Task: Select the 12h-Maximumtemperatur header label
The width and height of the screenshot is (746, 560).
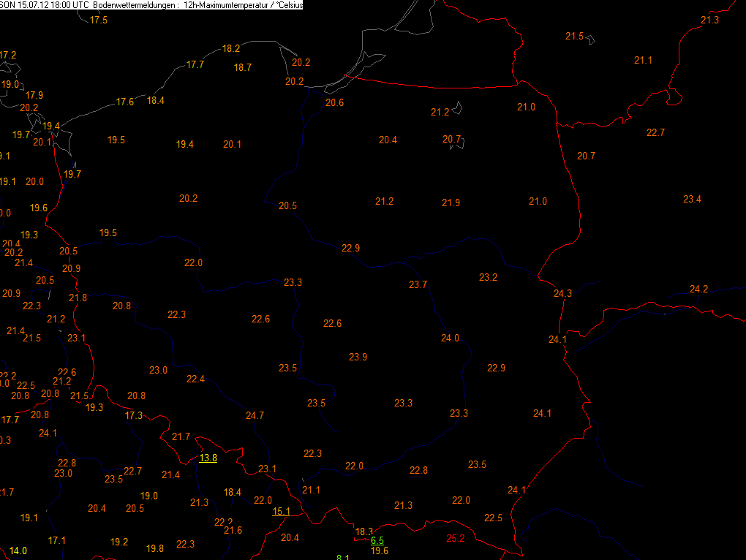Action: pos(226,5)
